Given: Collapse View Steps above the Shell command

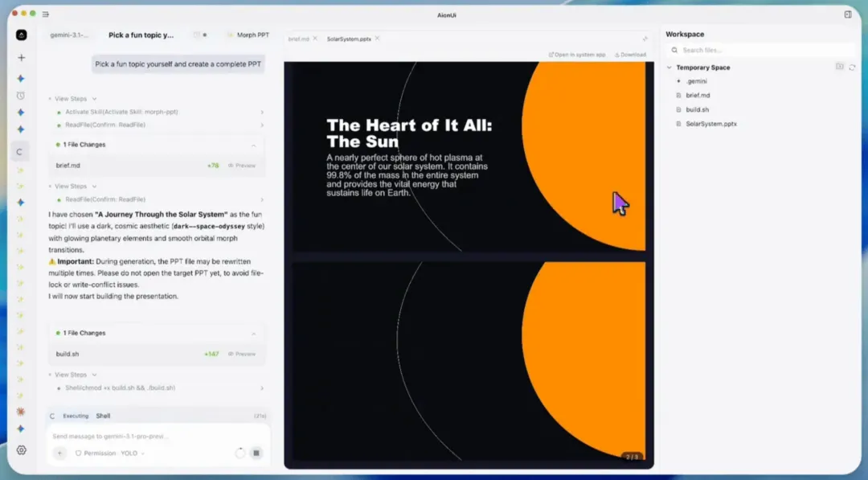Looking at the screenshot, I should [72, 375].
